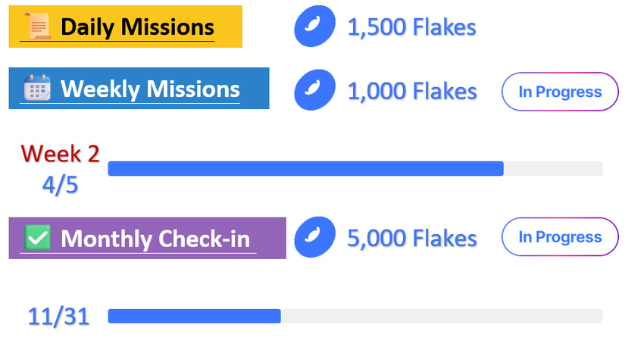Open the Monthly Check-in banner

(148, 238)
